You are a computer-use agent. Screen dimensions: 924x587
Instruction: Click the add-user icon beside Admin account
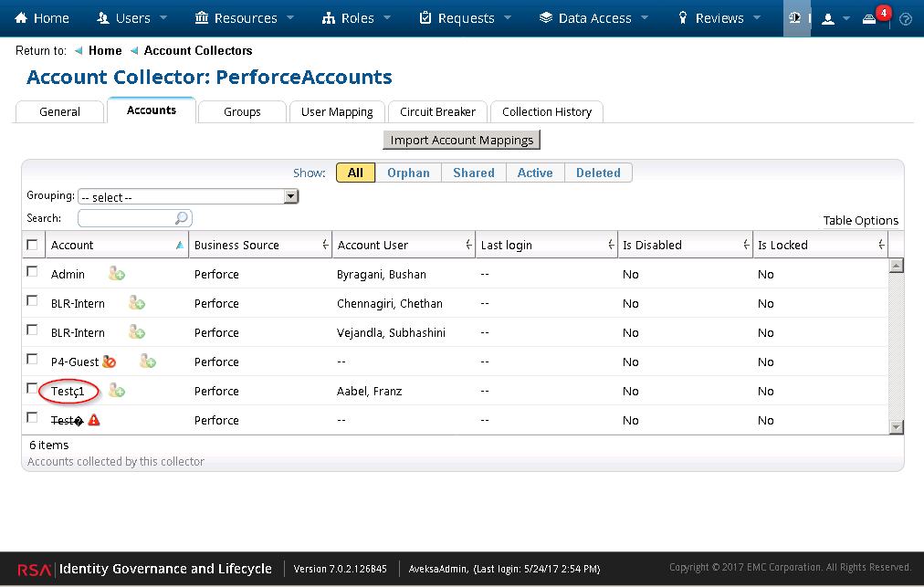pos(115,273)
